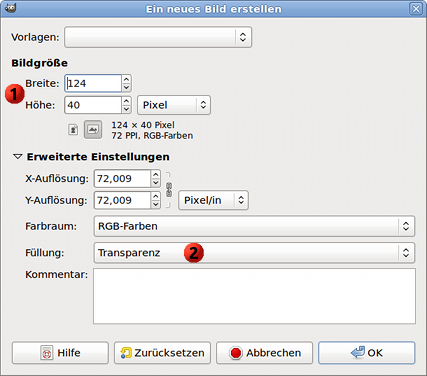Click into the Höhe height field
Screen dimensions: 427x376
(x=93, y=105)
